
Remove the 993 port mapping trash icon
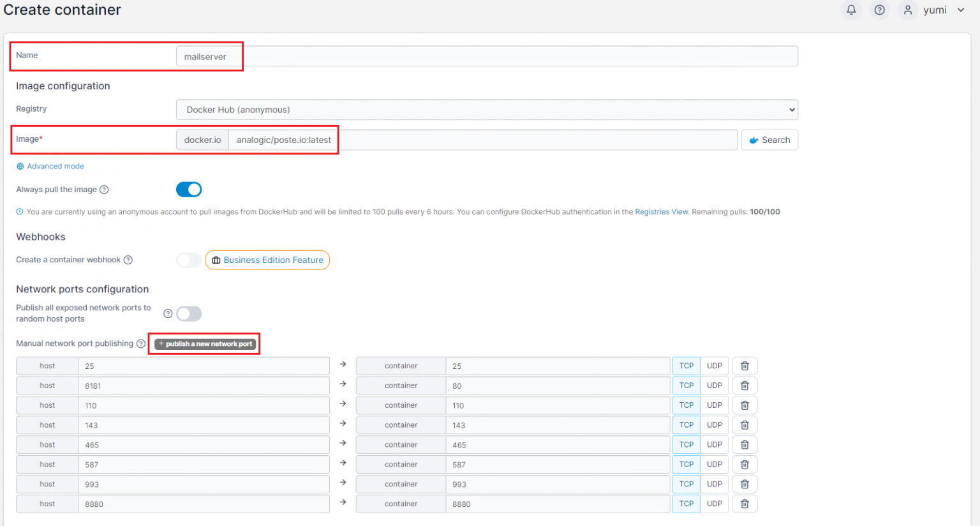pos(744,484)
